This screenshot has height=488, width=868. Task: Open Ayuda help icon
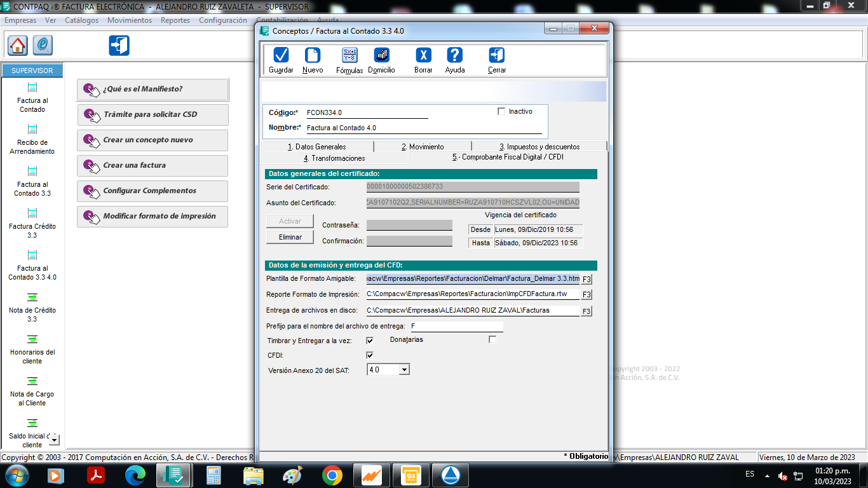pos(455,55)
